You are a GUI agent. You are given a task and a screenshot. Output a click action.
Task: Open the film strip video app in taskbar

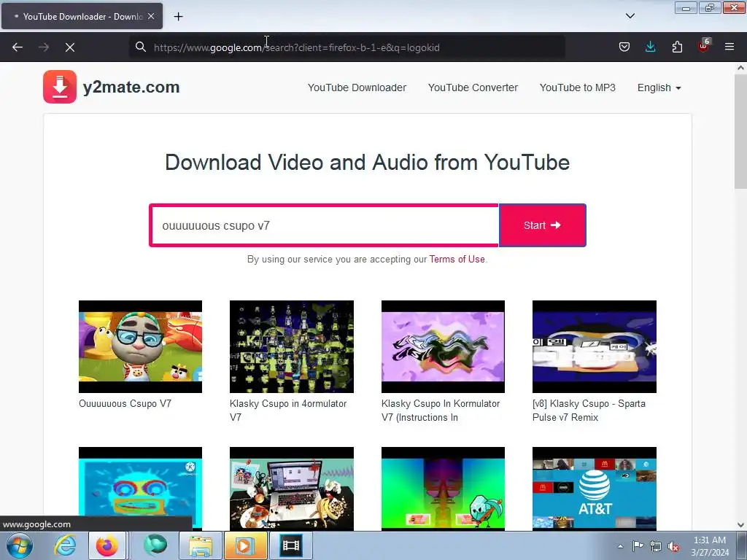pyautogui.click(x=291, y=545)
